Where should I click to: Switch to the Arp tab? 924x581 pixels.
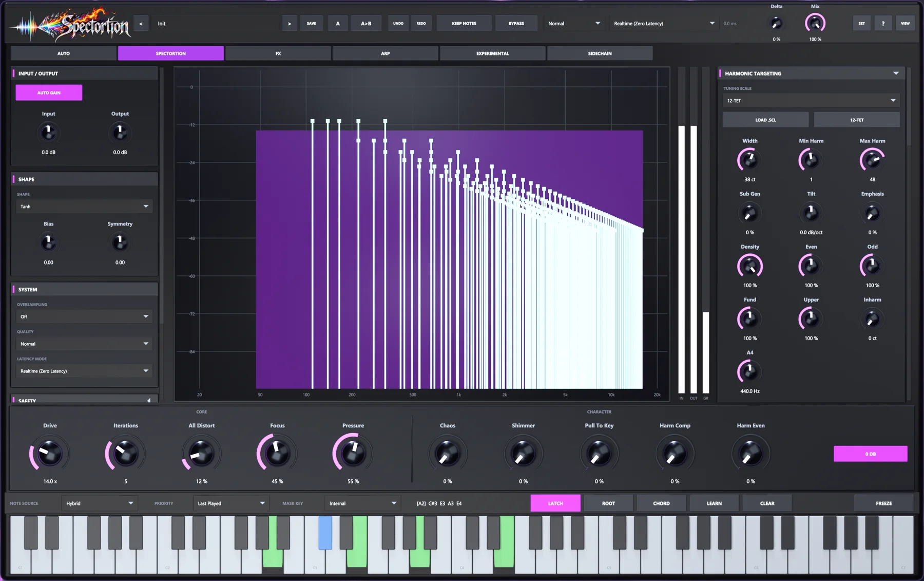point(386,53)
